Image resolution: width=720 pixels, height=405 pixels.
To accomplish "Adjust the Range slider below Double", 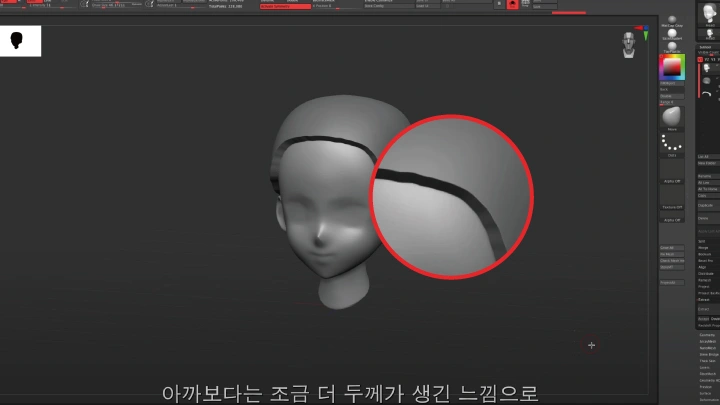I will [672, 102].
